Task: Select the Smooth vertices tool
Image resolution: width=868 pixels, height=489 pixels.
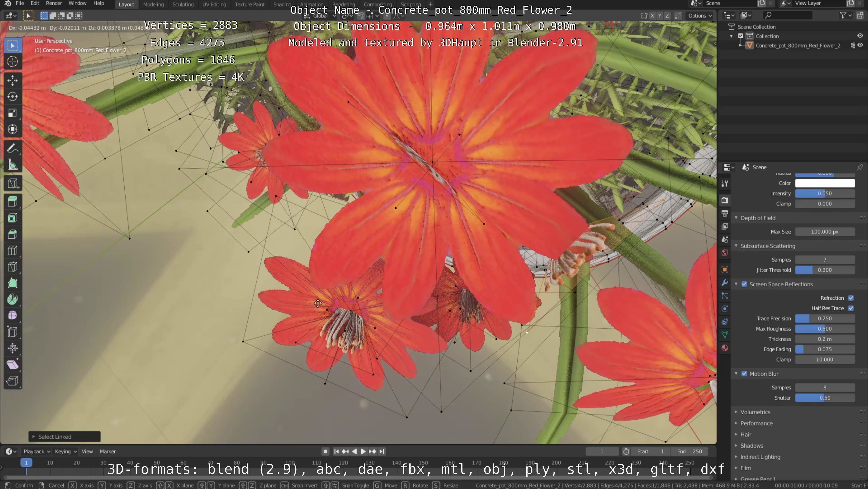Action: click(13, 315)
